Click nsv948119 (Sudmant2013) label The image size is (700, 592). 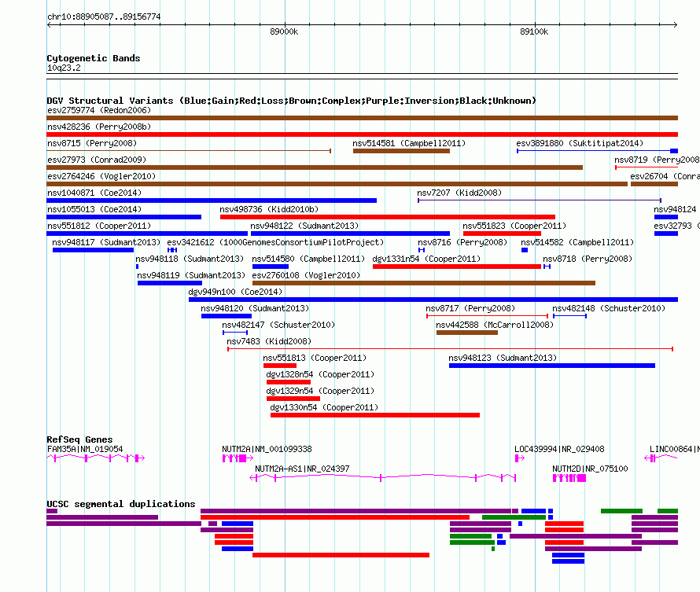[191, 275]
